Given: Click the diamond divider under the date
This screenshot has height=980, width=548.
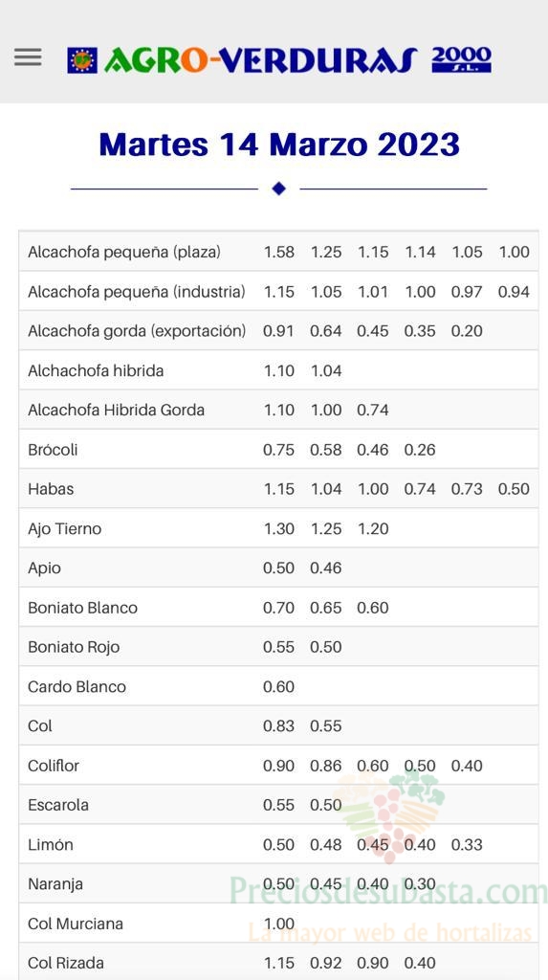Looking at the screenshot, I should click(278, 189).
